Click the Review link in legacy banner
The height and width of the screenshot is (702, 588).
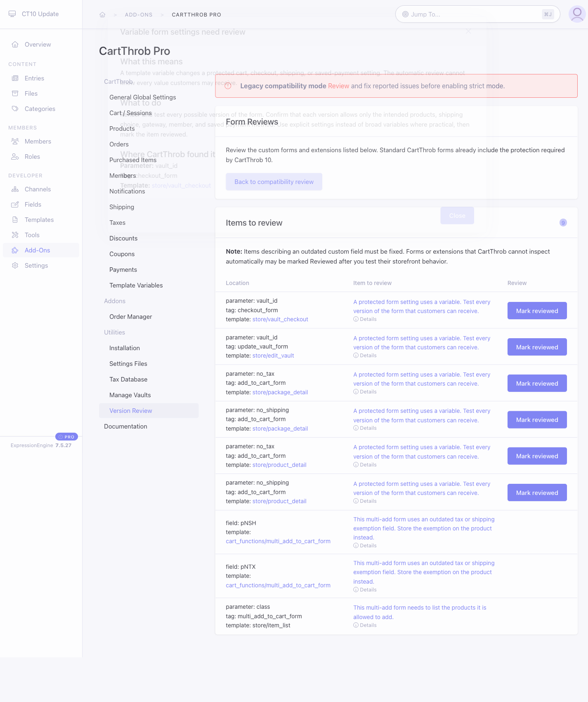pyautogui.click(x=339, y=86)
